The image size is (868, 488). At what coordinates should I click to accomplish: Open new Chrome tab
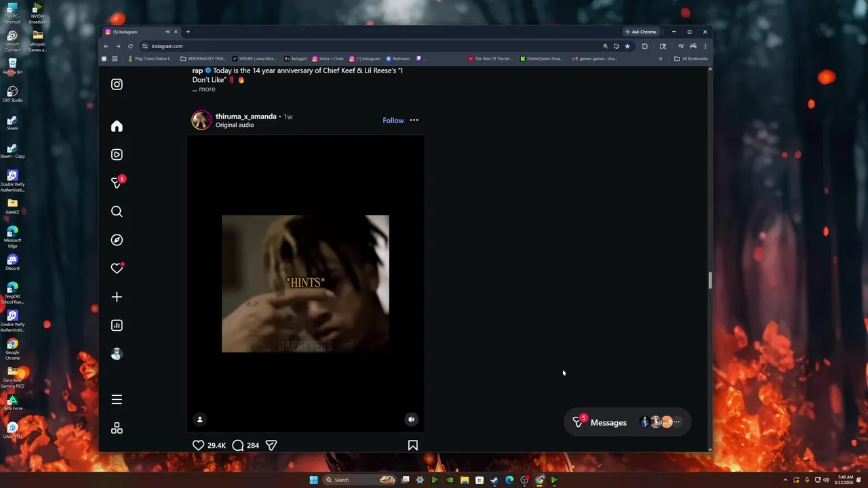click(188, 32)
